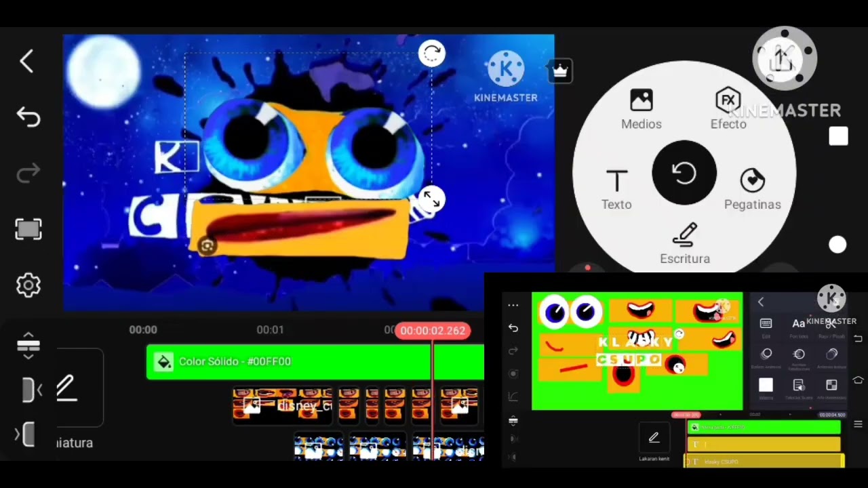Image resolution: width=868 pixels, height=488 pixels.
Task: Click undo in the inset video editor
Action: [x=513, y=328]
